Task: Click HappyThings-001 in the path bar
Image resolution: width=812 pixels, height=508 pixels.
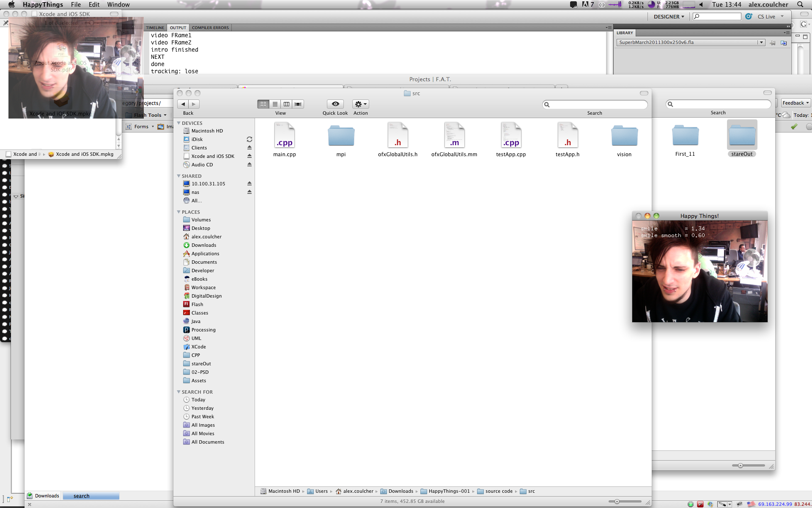Action: (445, 491)
